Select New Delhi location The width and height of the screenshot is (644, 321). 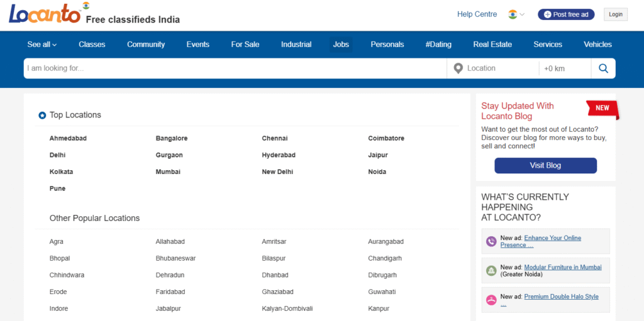point(277,172)
